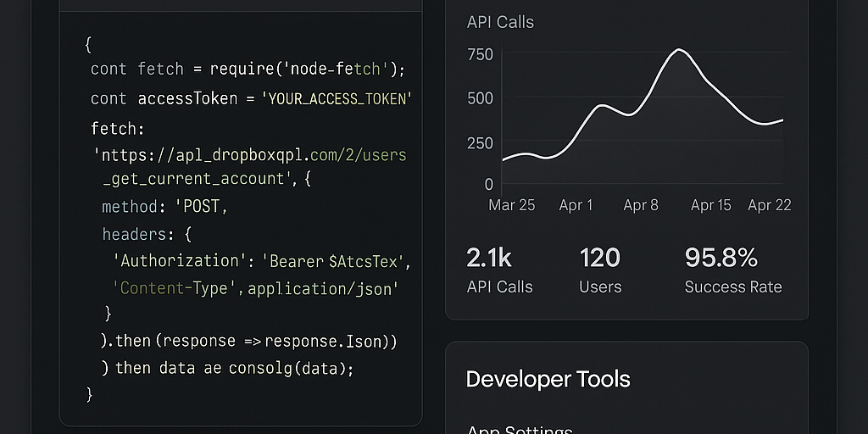The width and height of the screenshot is (868, 434).
Task: Select the Apr 22 date label
Action: pyautogui.click(x=769, y=205)
